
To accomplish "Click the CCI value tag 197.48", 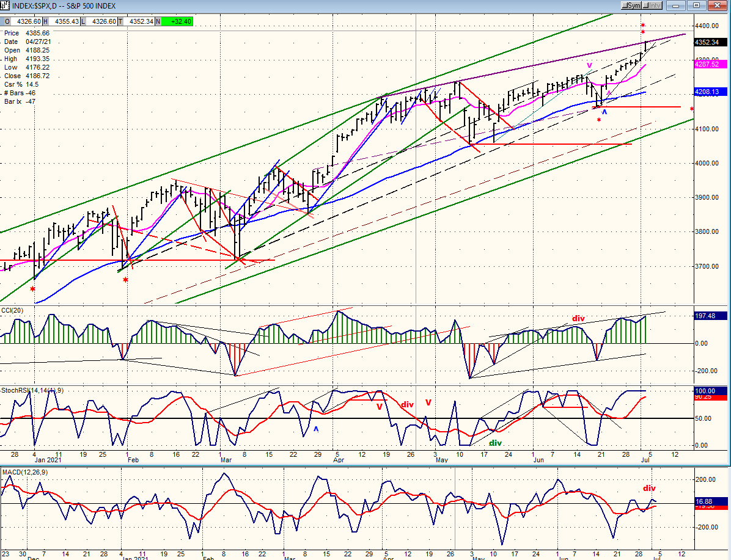I will coord(710,316).
